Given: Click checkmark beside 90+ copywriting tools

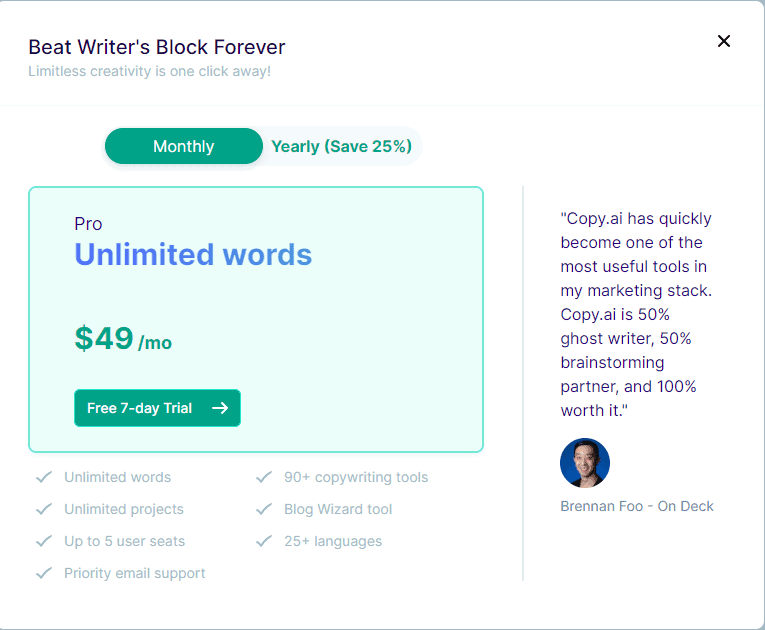Looking at the screenshot, I should (264, 477).
